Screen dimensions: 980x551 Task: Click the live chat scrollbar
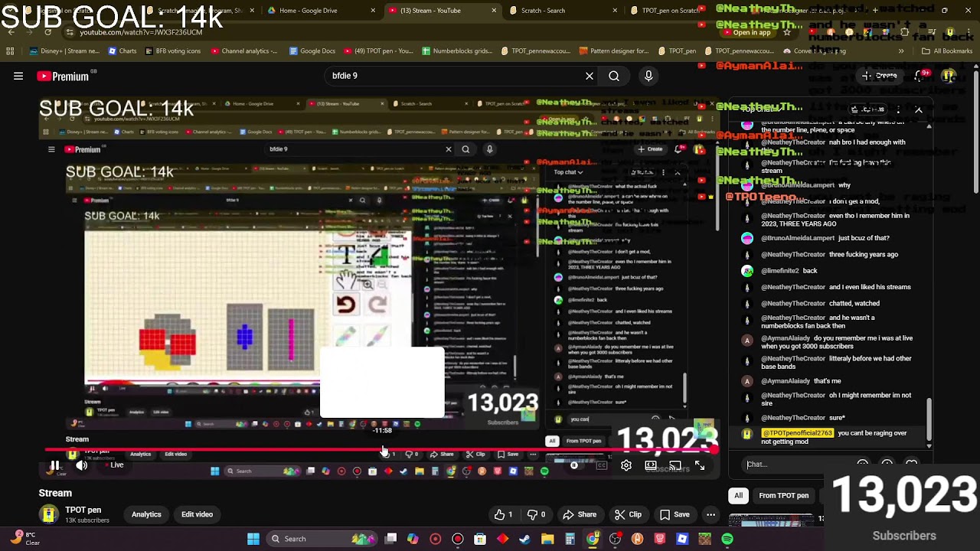click(929, 419)
